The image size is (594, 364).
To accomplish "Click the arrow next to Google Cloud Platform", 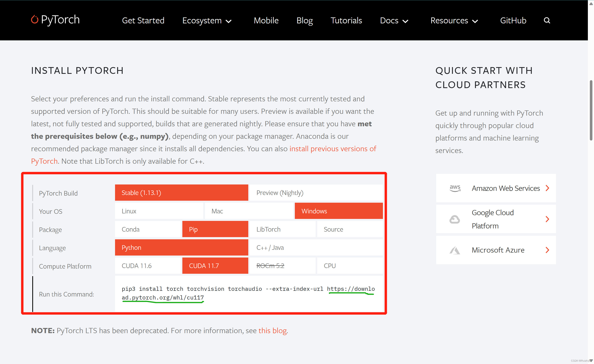I will (547, 219).
